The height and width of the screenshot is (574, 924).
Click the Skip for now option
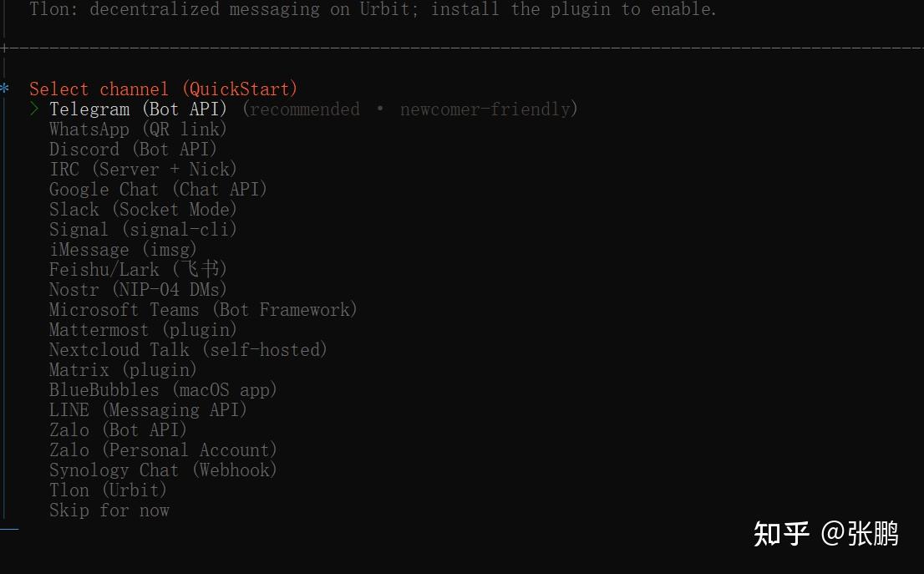109,511
